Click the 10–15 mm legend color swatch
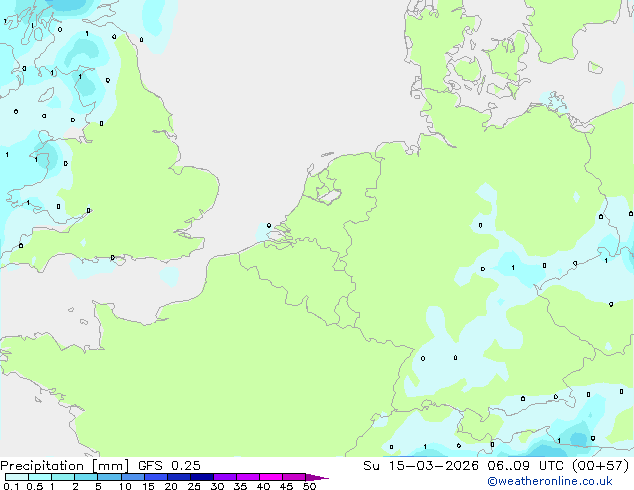This screenshot has width=634, height=490. click(132, 477)
